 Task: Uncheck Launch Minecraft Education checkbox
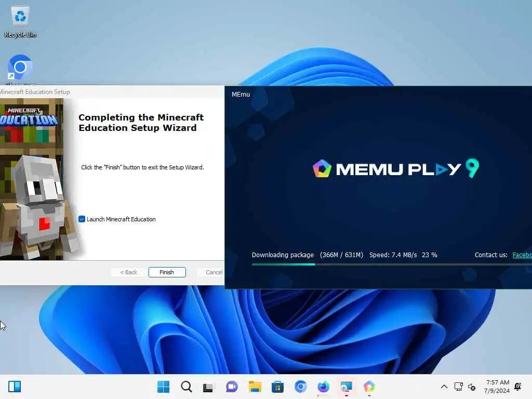[x=82, y=219]
